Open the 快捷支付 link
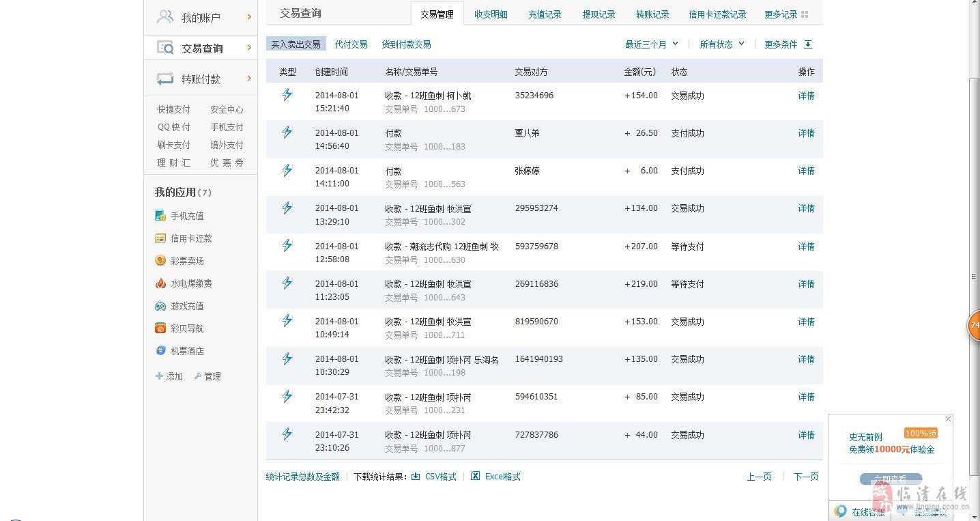980x521 pixels. click(174, 109)
